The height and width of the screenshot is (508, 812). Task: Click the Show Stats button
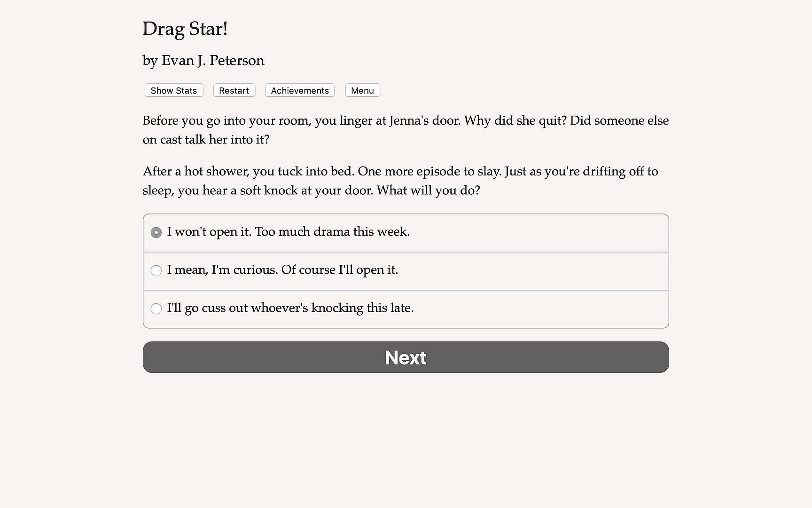point(174,90)
